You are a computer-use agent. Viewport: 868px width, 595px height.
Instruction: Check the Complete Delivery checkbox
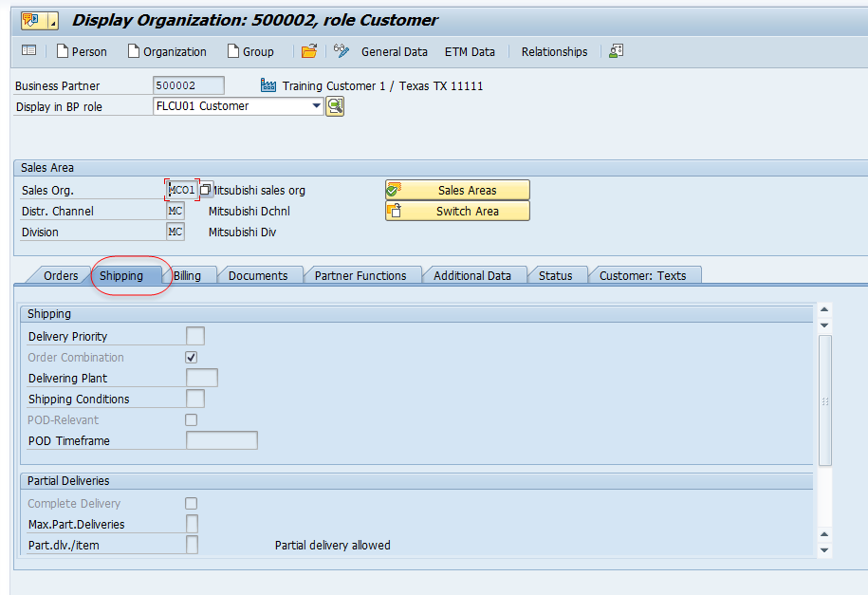click(x=191, y=503)
